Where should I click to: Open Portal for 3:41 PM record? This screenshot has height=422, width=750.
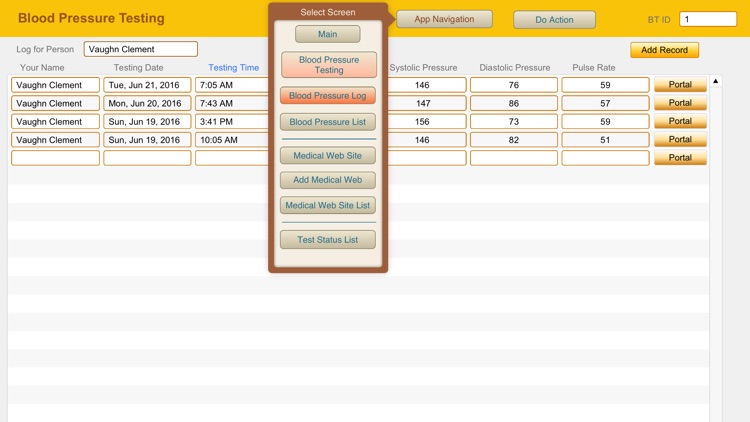click(680, 121)
